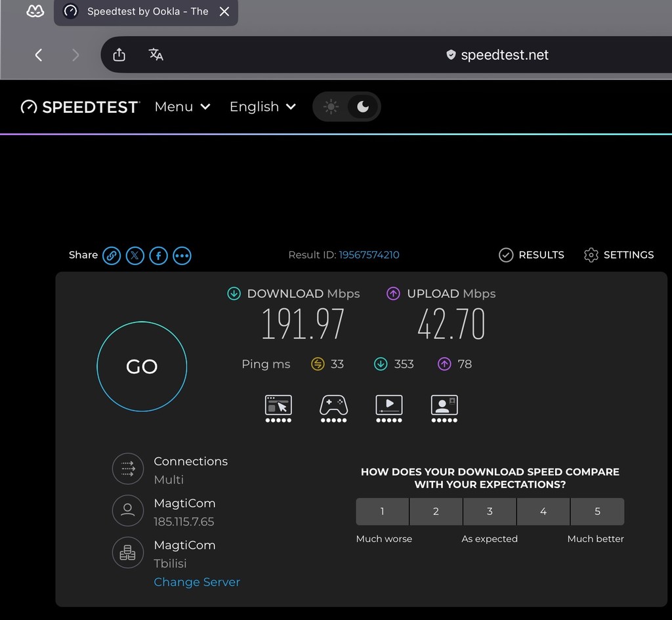The image size is (672, 620).
Task: Switch to light mode sun icon
Action: click(331, 107)
